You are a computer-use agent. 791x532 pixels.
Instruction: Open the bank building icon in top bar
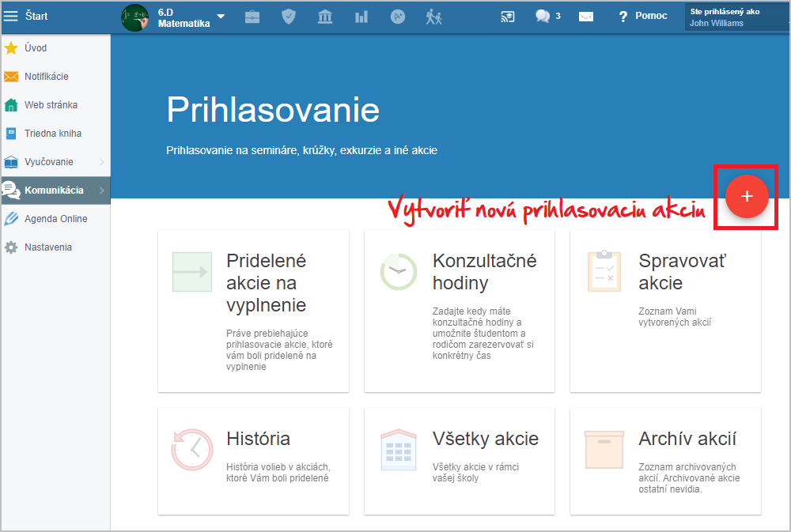click(325, 17)
